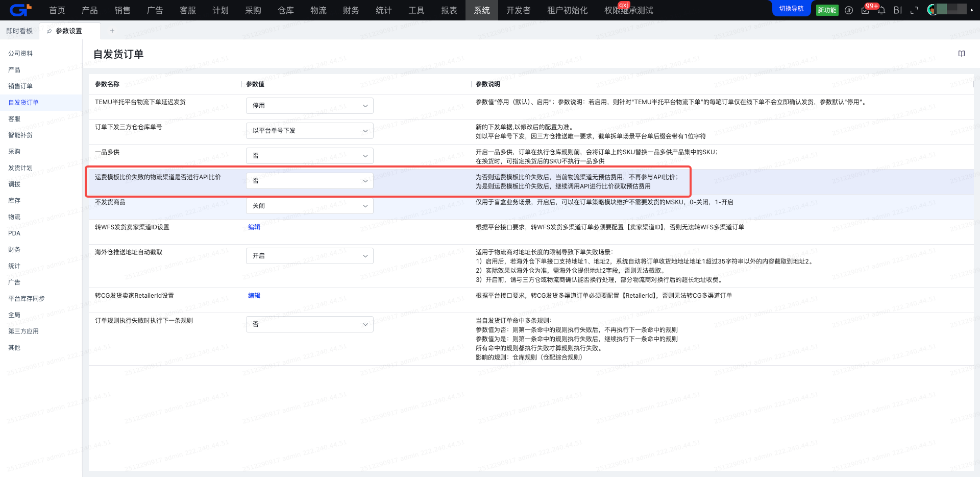Select 采购 in the left sidebar
Image resolution: width=980 pixels, height=477 pixels.
(41, 152)
